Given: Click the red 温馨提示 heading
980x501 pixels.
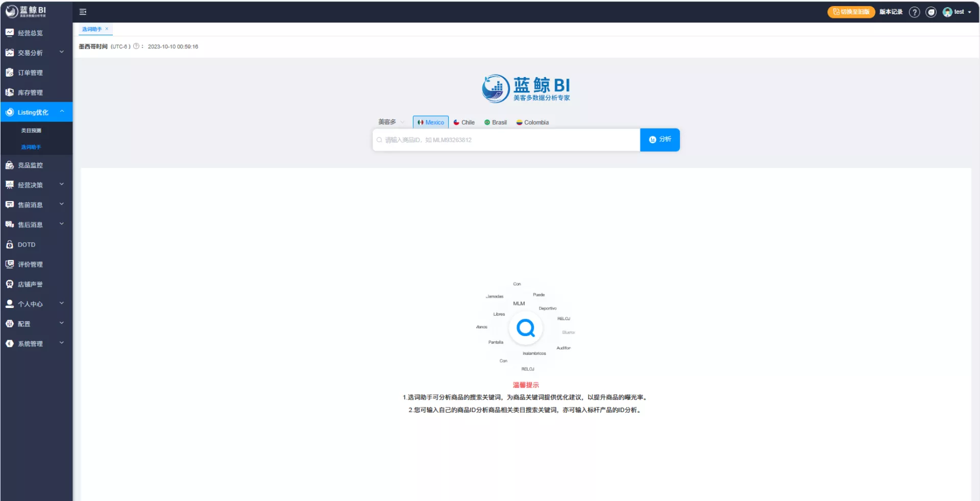Looking at the screenshot, I should click(526, 385).
